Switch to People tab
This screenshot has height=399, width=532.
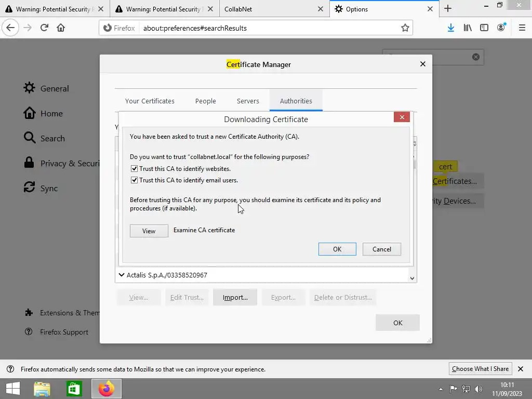click(x=205, y=101)
